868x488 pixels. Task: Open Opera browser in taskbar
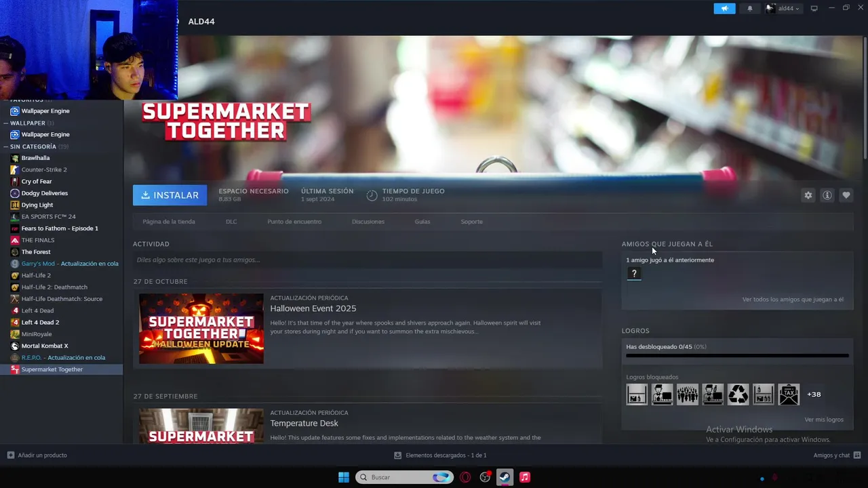click(465, 477)
